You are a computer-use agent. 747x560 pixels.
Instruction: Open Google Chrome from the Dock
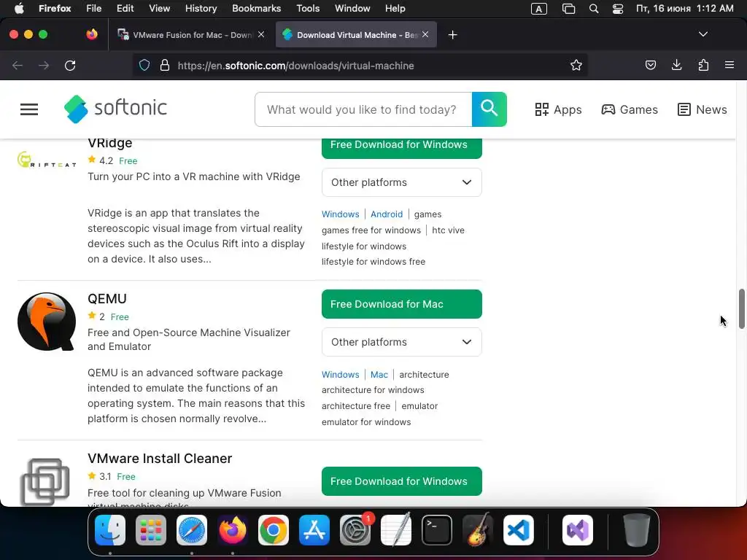pos(274,530)
